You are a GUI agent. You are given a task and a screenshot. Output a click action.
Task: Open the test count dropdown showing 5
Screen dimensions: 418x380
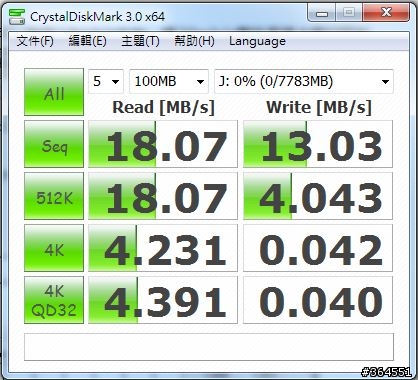(x=106, y=81)
